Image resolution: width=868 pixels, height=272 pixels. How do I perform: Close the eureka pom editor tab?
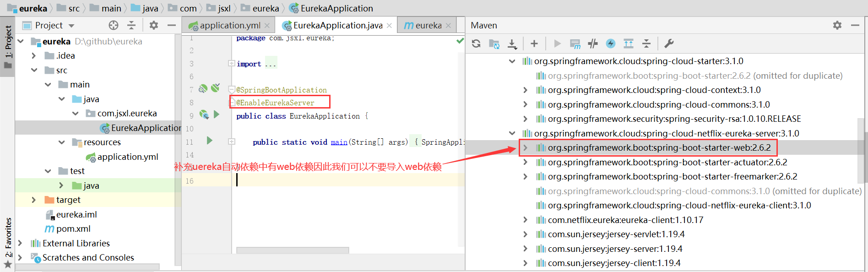coord(448,26)
